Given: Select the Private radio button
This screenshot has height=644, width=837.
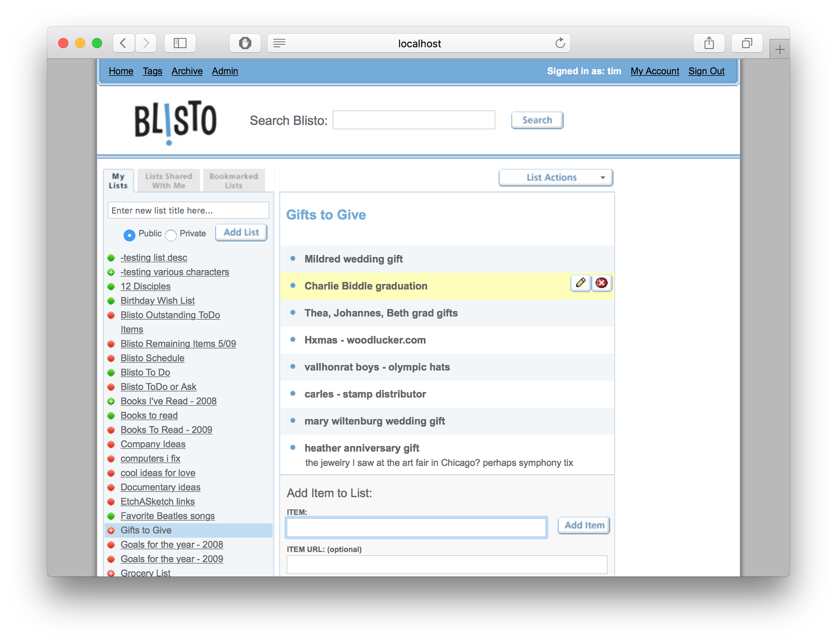Looking at the screenshot, I should [x=171, y=235].
